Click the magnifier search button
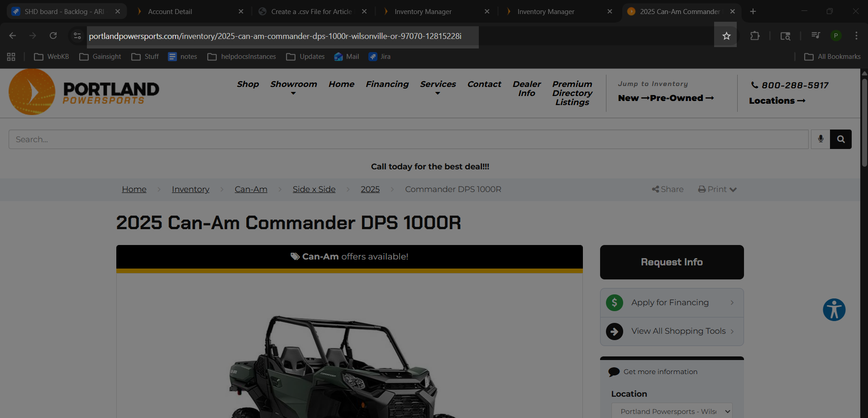 [841, 139]
